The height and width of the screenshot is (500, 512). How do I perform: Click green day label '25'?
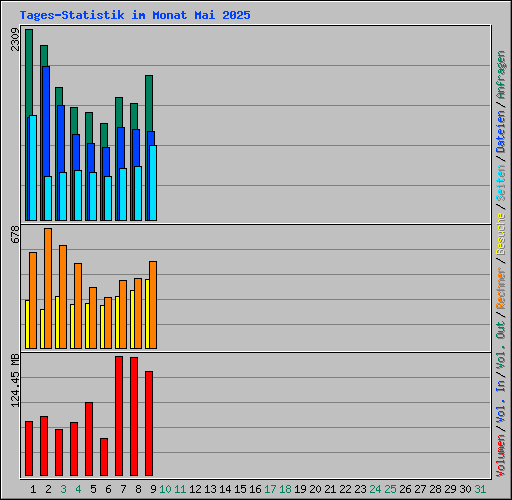[390, 489]
